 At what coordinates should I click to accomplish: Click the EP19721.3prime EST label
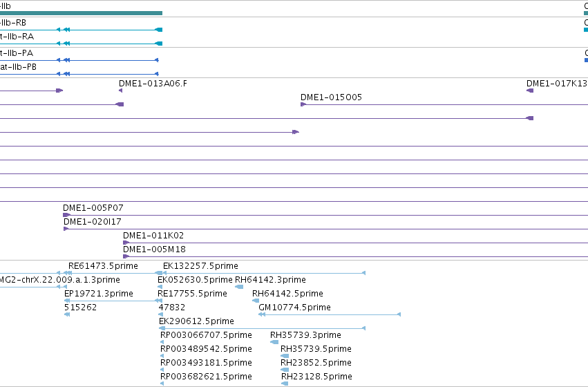pos(99,294)
